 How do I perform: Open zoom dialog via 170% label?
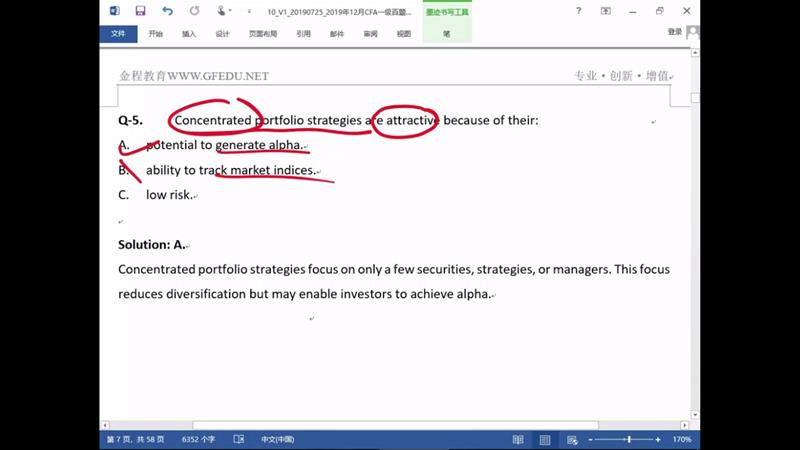pos(682,439)
